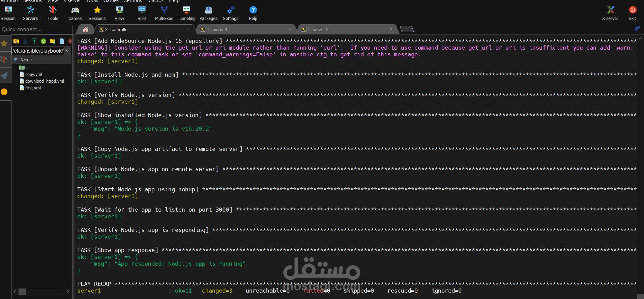Image resolution: width=644 pixels, height=299 pixels.
Task: Open the Help toolbar button
Action: pyautogui.click(x=253, y=13)
